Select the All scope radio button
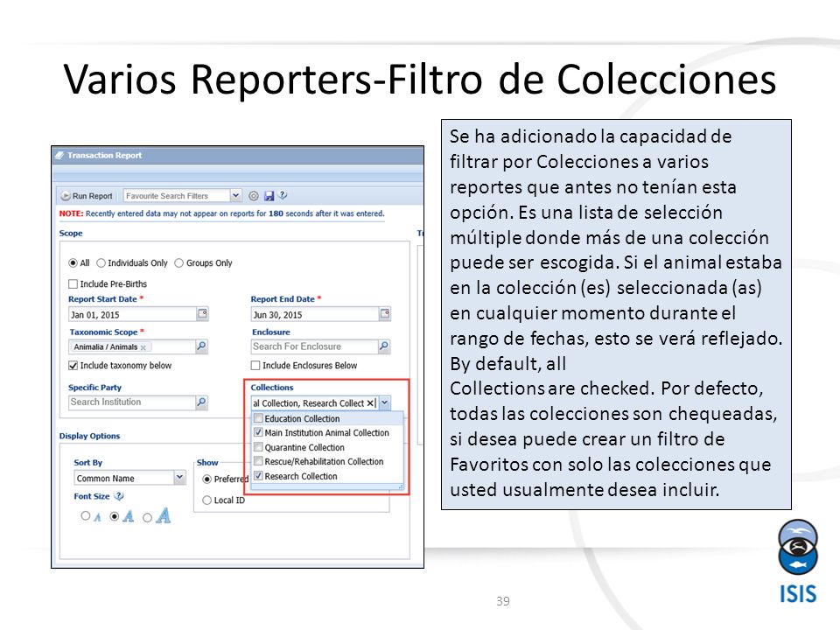The height and width of the screenshot is (630, 840). [73, 263]
